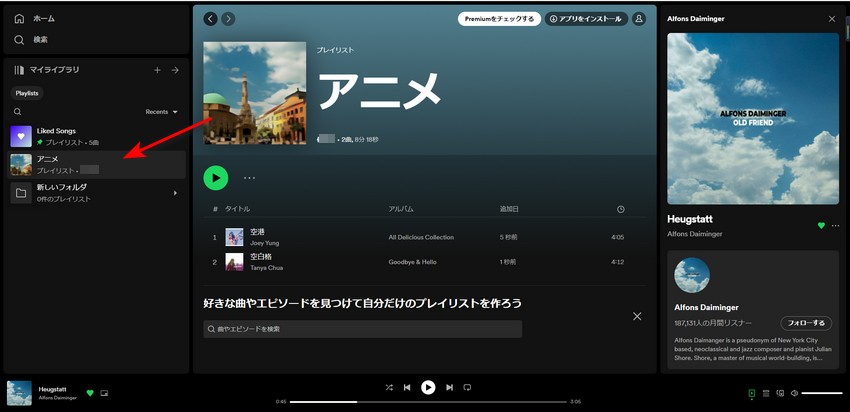The width and height of the screenshot is (850, 412).
Task: Sort by タイトル column header
Action: click(237, 209)
